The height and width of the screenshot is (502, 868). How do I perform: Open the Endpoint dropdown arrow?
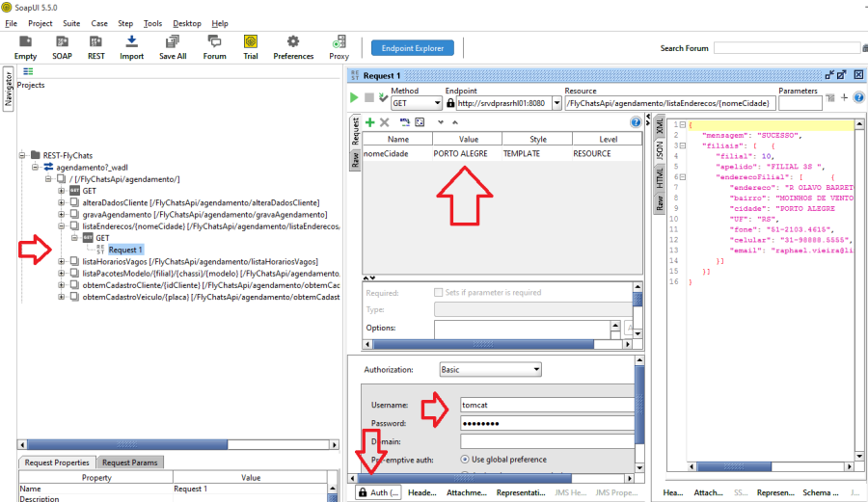(x=556, y=103)
